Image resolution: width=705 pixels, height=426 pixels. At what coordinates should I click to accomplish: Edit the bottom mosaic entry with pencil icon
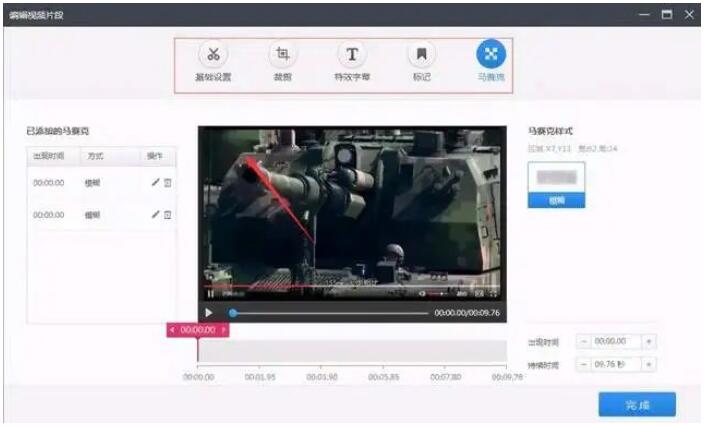155,215
